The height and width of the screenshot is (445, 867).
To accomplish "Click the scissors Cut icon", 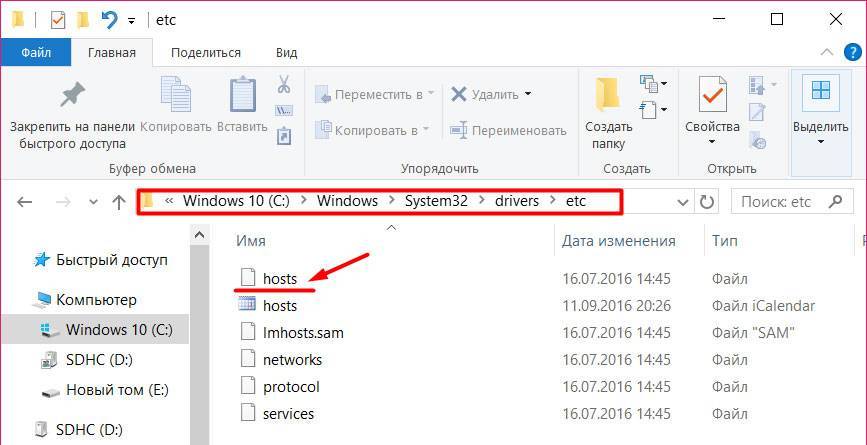I will [284, 85].
